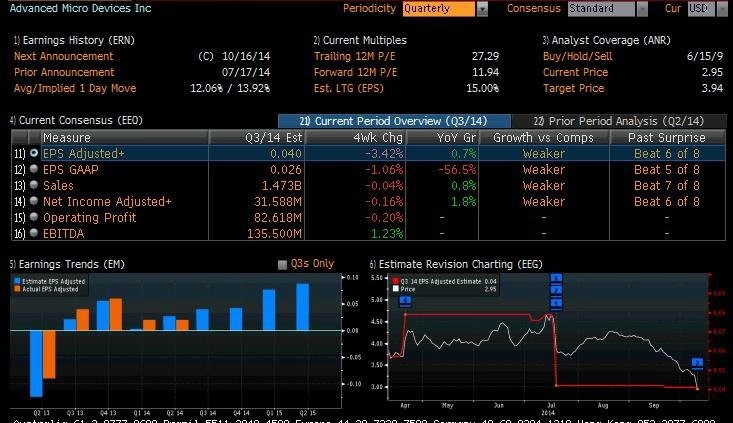This screenshot has width=733, height=423.
Task: Click the EPS GAAP YoY growth -56.5%
Action: click(457, 169)
